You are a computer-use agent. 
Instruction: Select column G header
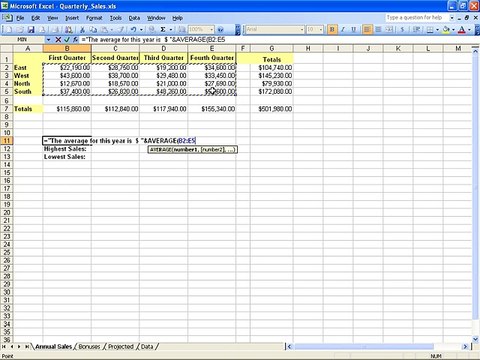click(272, 49)
